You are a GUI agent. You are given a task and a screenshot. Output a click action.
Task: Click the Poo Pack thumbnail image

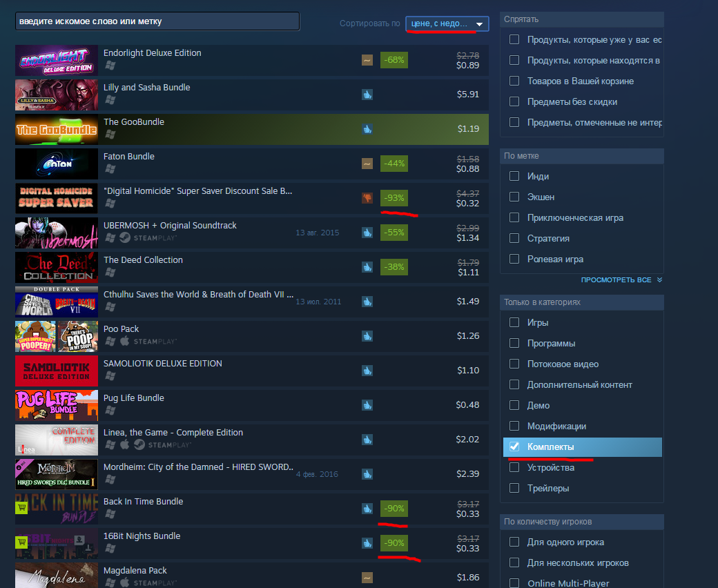[x=57, y=336]
